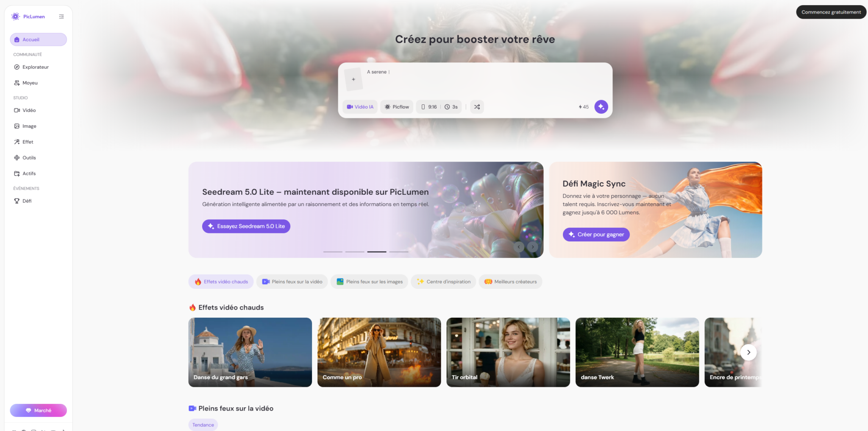Screen dimensions: 868x431
Task: Open Outils in the sidebar
Action: click(29, 158)
